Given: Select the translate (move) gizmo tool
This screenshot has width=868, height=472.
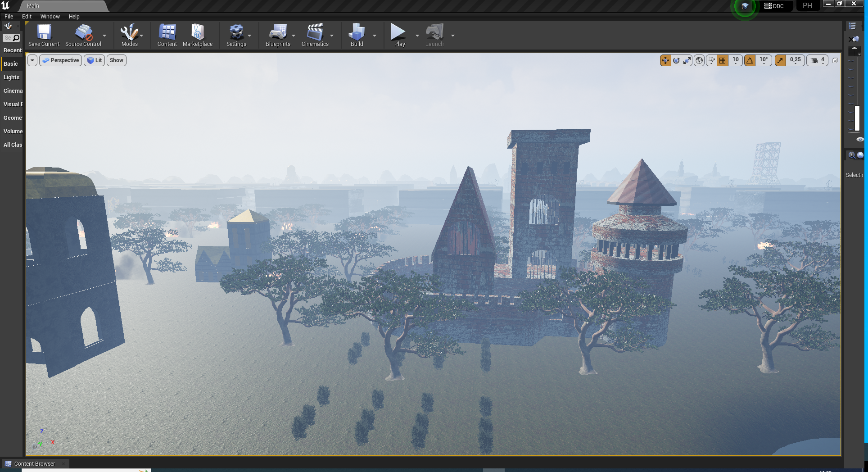Looking at the screenshot, I should [x=665, y=60].
